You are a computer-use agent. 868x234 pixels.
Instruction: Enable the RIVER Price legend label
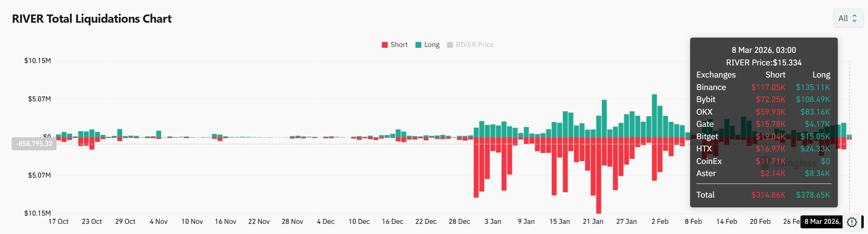click(475, 45)
